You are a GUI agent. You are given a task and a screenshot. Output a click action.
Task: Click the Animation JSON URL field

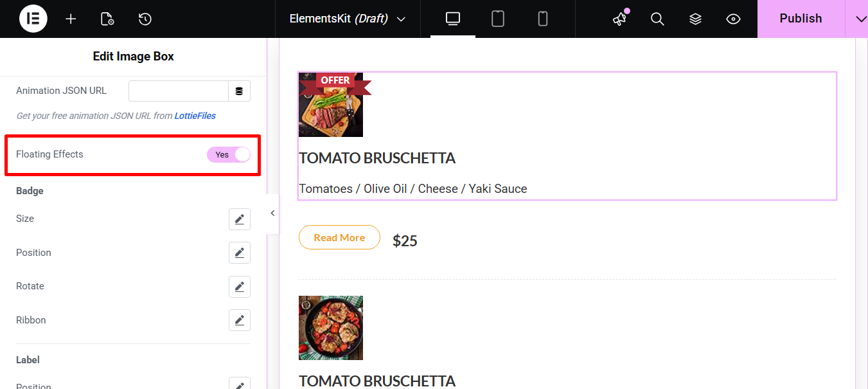tap(179, 91)
